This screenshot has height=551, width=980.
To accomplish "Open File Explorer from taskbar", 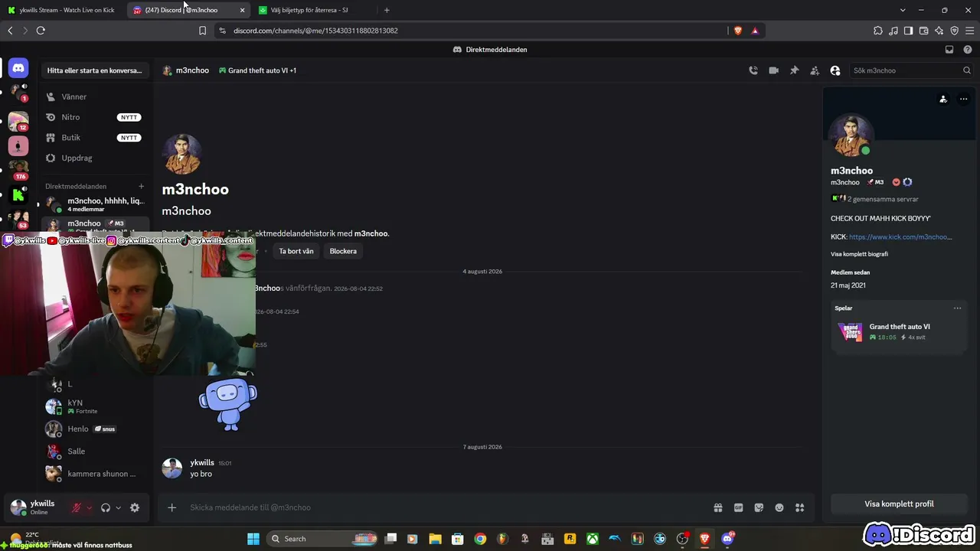I will click(435, 539).
